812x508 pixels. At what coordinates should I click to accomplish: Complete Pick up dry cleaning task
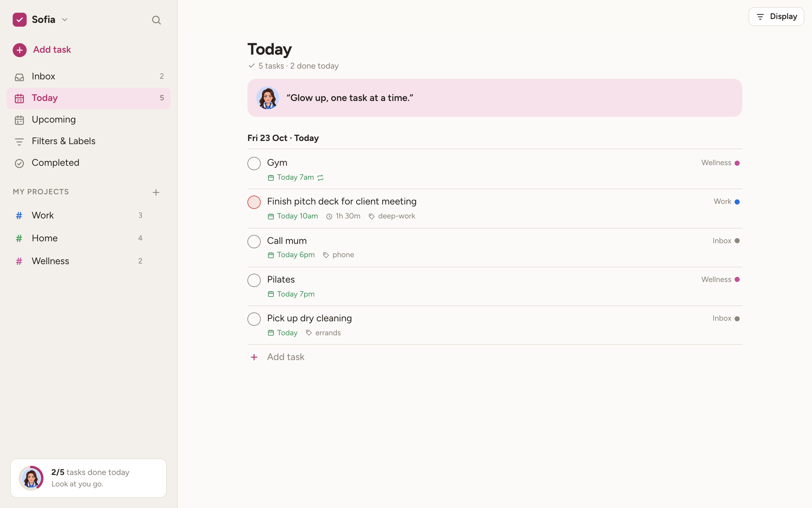(254, 319)
